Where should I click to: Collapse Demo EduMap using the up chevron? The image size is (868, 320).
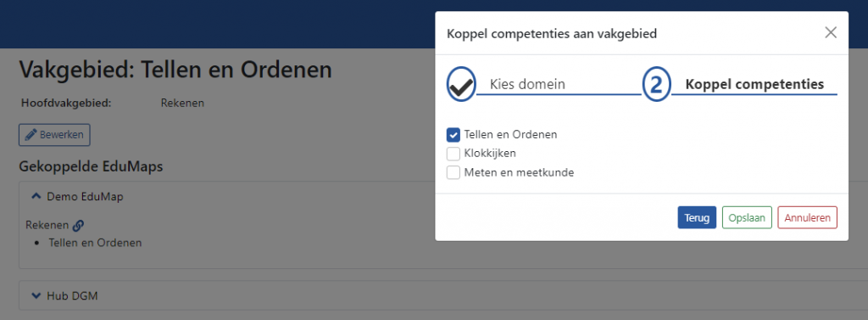pos(37,196)
